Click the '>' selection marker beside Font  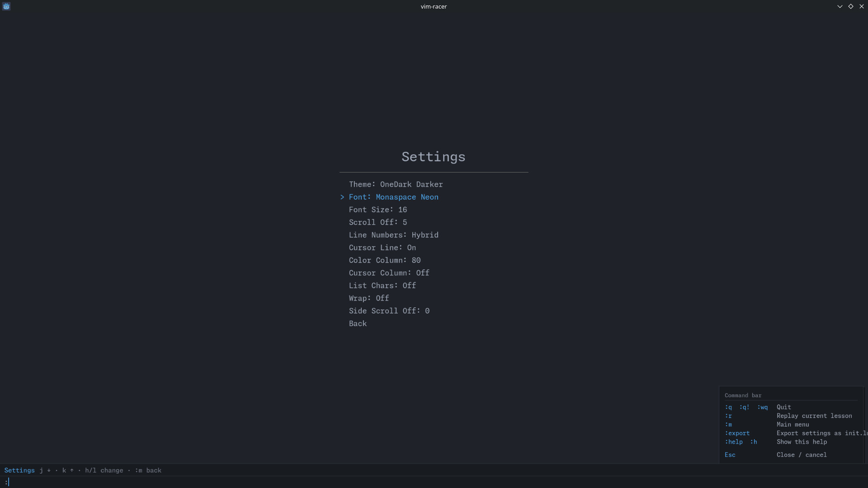point(342,197)
